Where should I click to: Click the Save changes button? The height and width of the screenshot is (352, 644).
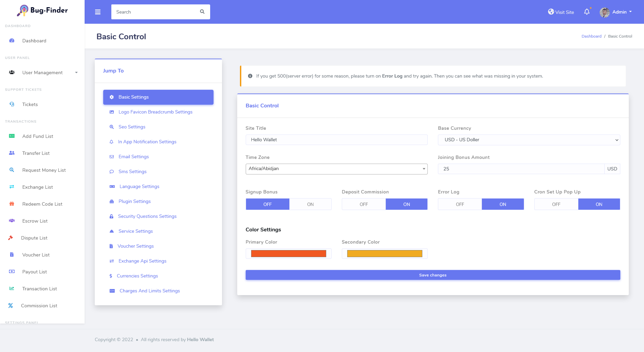tap(432, 275)
